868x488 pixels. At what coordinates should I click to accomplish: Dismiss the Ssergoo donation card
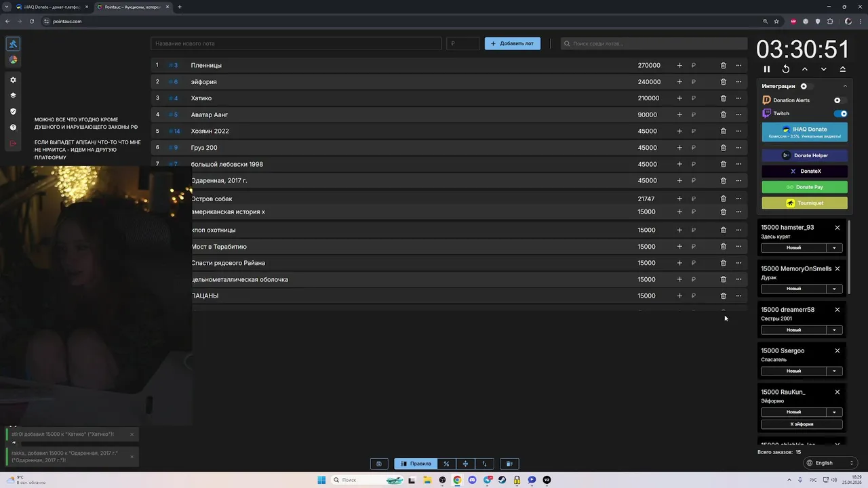pos(837,351)
